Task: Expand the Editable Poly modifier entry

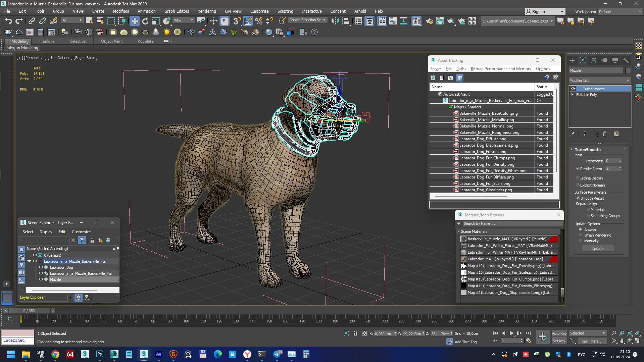Action: (573, 95)
